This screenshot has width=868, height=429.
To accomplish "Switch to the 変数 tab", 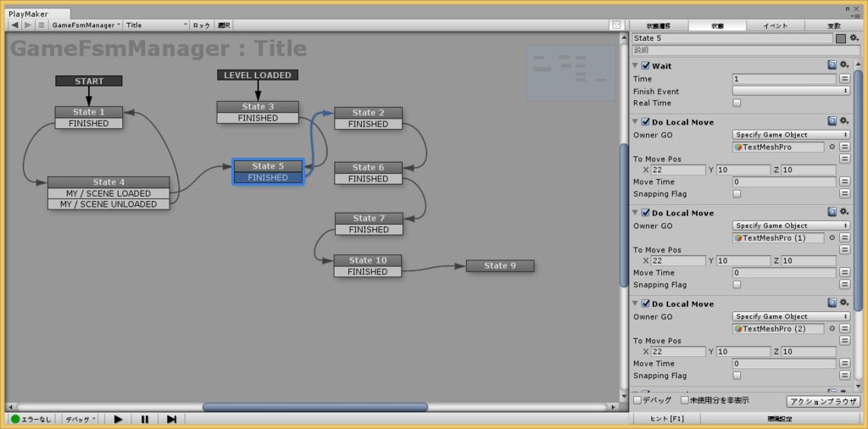I will tap(834, 25).
